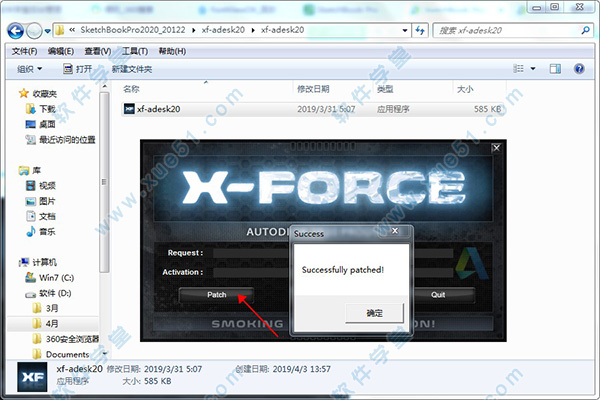Image resolution: width=600 pixels, height=400 pixels.
Task: Click the magnifier search icon
Action: 585,30
